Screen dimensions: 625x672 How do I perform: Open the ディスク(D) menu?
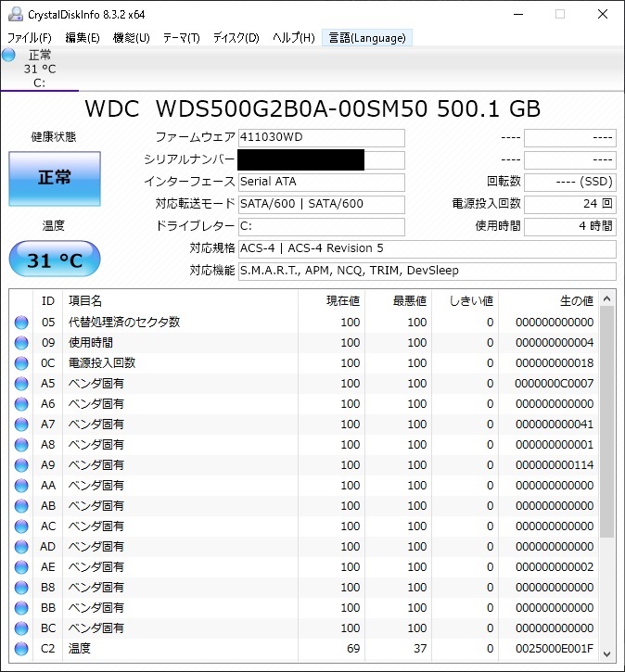click(236, 38)
